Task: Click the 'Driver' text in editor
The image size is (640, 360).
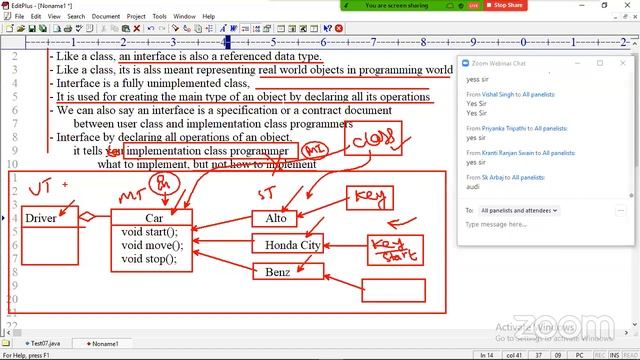Action: 41,218
